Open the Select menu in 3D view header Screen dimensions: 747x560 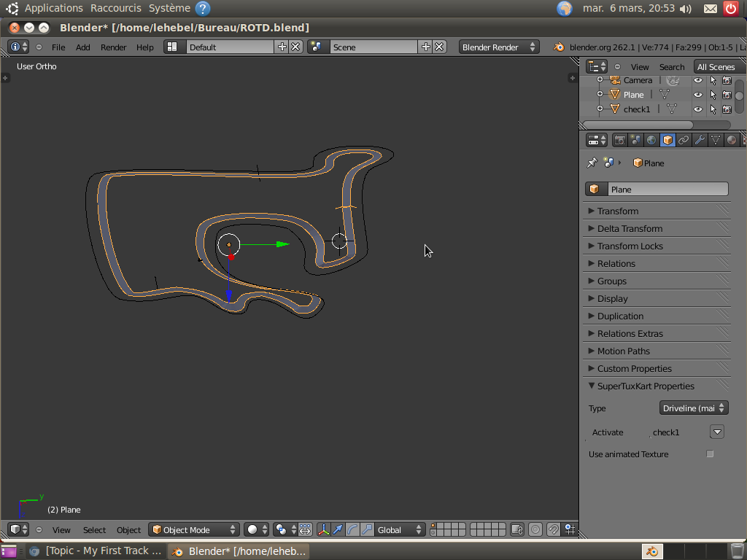coord(94,530)
